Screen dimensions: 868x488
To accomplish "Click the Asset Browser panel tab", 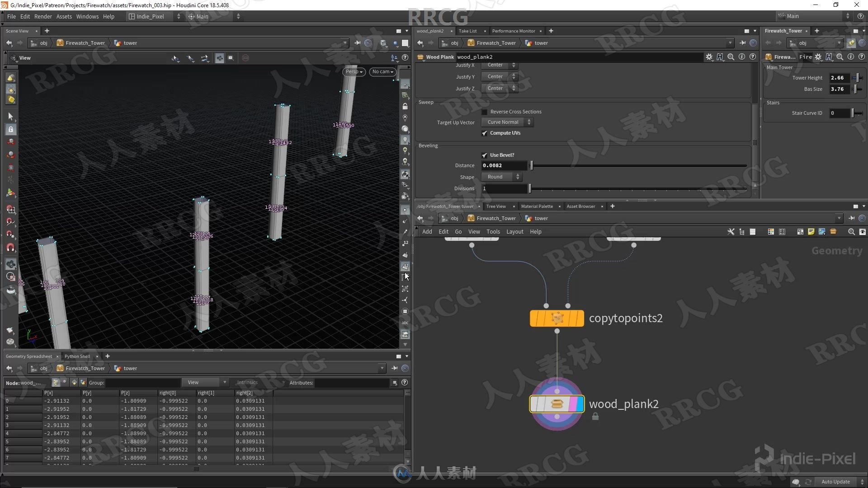I will tap(582, 206).
